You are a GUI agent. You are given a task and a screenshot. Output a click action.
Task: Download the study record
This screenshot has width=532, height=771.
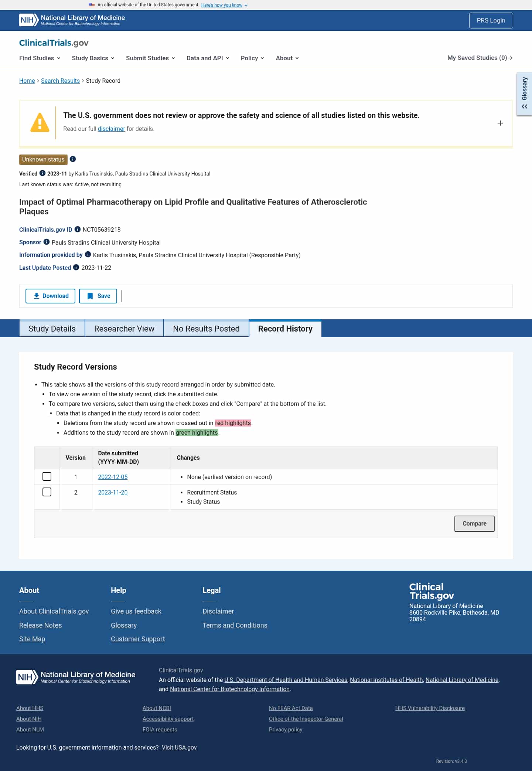[50, 296]
